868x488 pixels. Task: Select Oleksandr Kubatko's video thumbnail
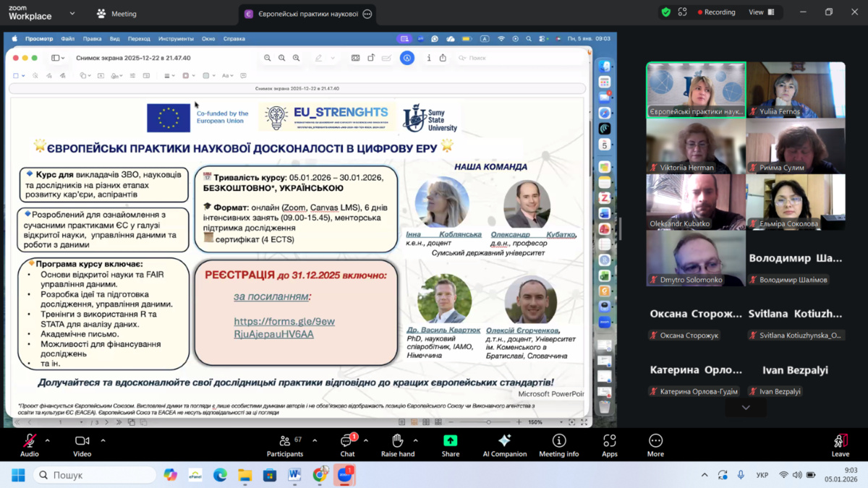(x=695, y=202)
